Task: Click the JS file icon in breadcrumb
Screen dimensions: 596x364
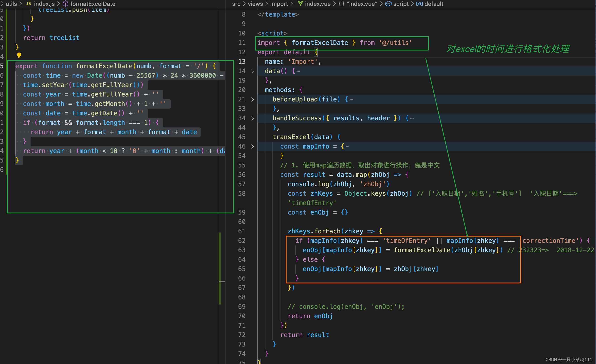Action: point(29,4)
